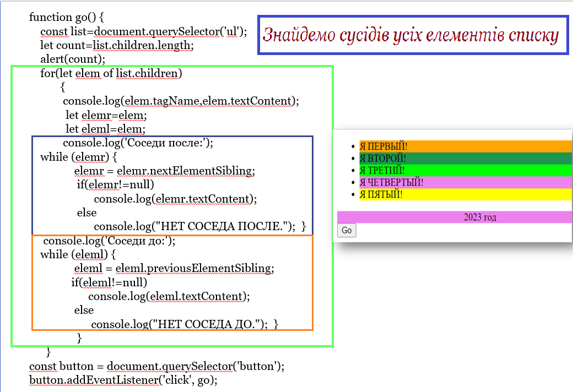Screen dimensions: 573x392
Task: Click the 'let elemr=elem;' declaration
Action: click(106, 115)
